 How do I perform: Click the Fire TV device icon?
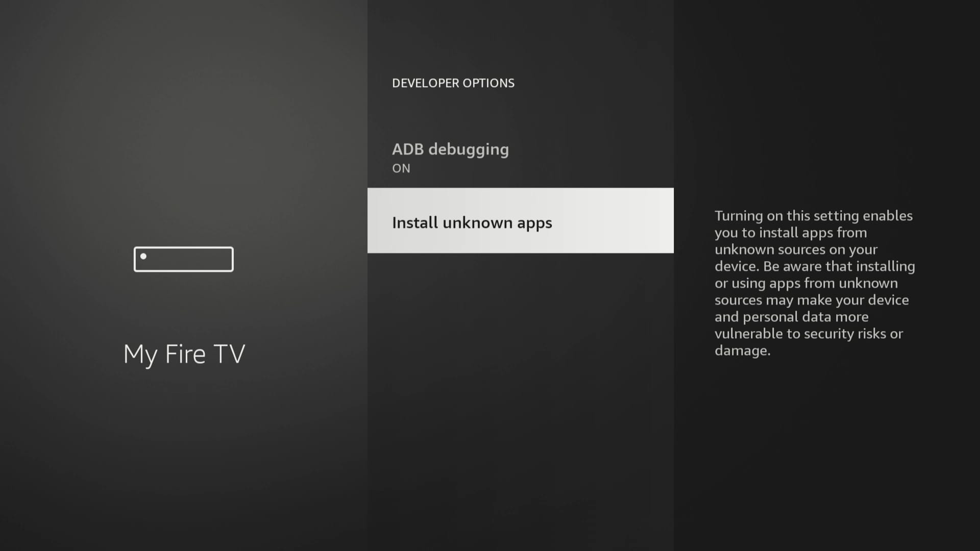click(x=183, y=258)
